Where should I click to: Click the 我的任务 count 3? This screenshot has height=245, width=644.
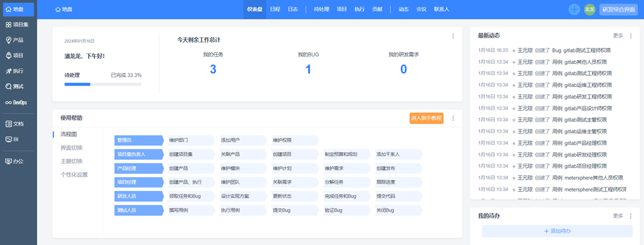[x=213, y=69]
